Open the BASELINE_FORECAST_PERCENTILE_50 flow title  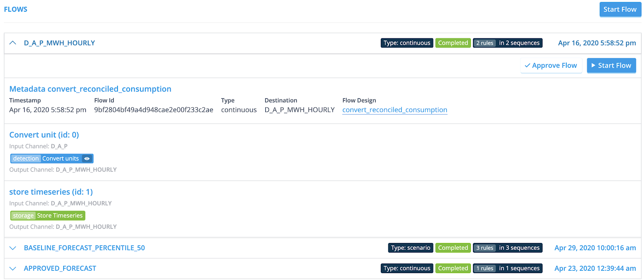click(84, 248)
